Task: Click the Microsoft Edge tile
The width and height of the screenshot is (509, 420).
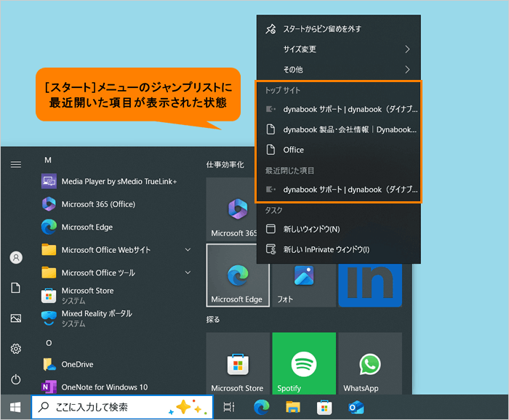Action: click(238, 275)
